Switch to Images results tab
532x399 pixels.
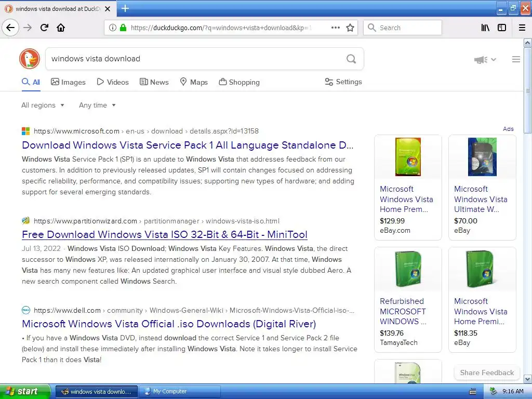(x=68, y=82)
